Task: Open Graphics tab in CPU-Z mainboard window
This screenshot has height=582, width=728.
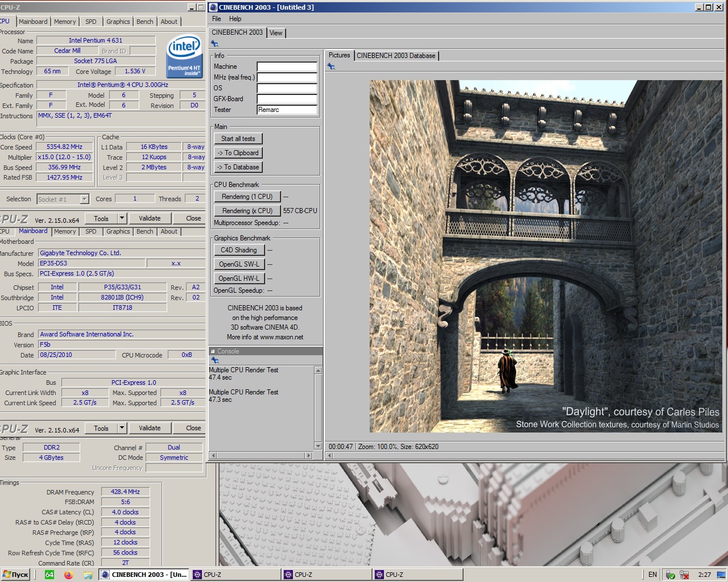Action: (118, 231)
